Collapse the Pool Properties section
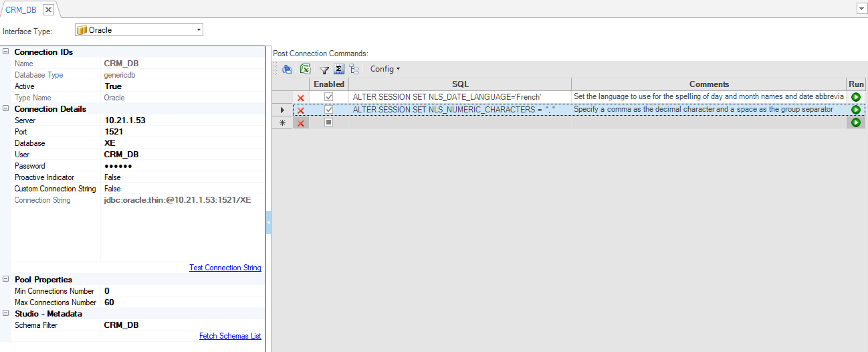868x352 pixels. coord(6,280)
